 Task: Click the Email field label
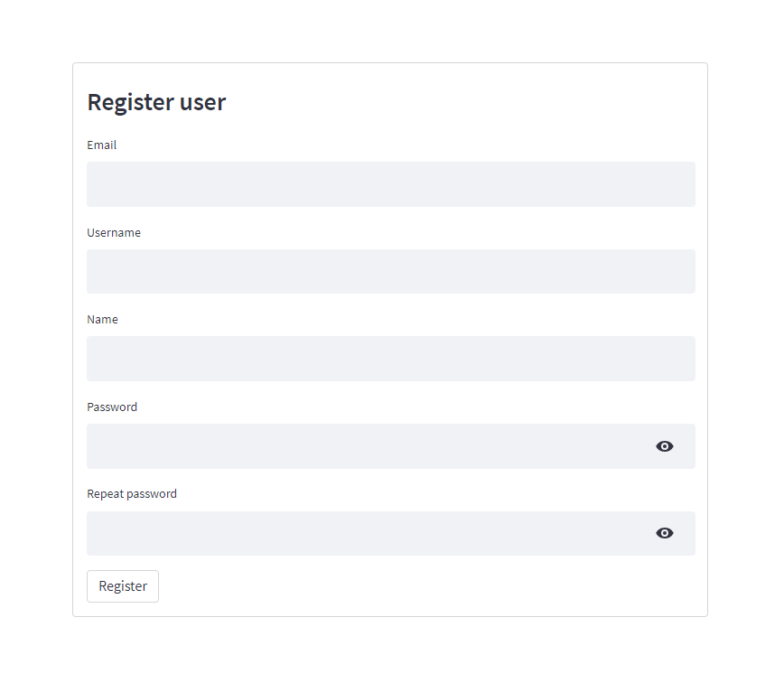point(101,145)
